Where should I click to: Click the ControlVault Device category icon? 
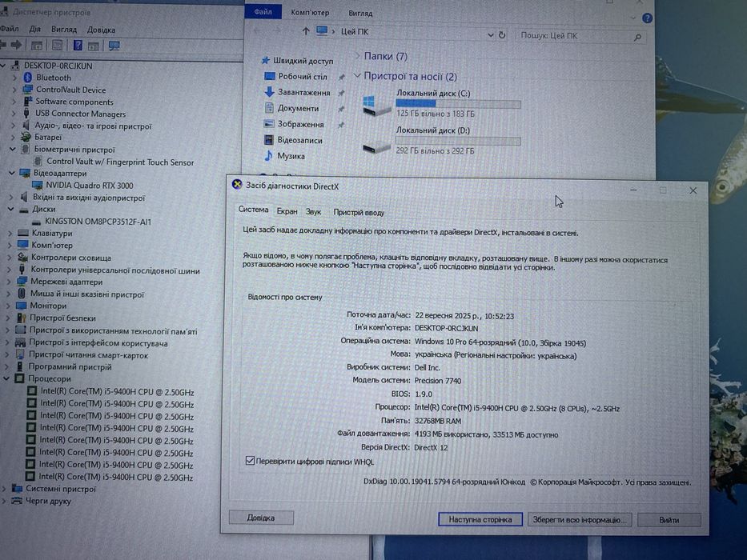(x=28, y=90)
